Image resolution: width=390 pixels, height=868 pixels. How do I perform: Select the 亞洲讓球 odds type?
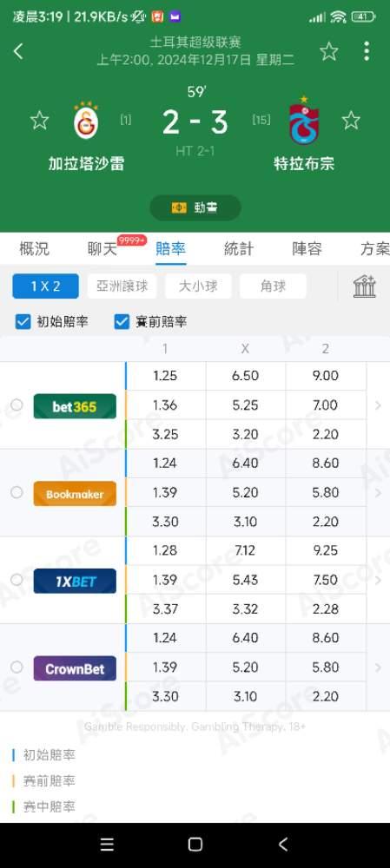tap(122, 286)
